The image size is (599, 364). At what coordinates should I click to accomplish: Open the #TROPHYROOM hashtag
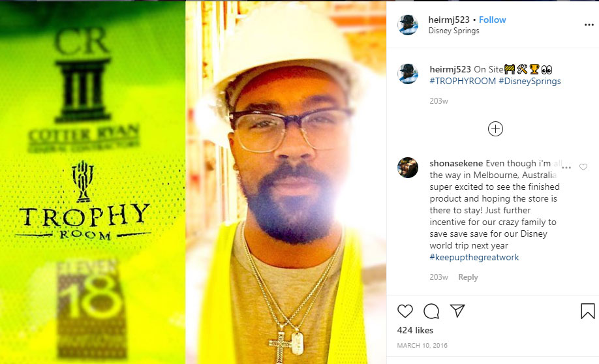coord(463,81)
